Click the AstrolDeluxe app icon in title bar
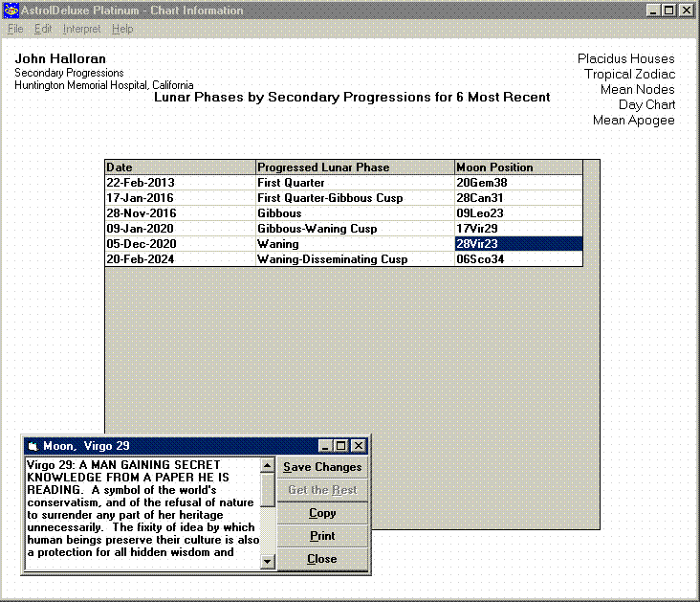This screenshot has height=602, width=700. click(x=11, y=11)
